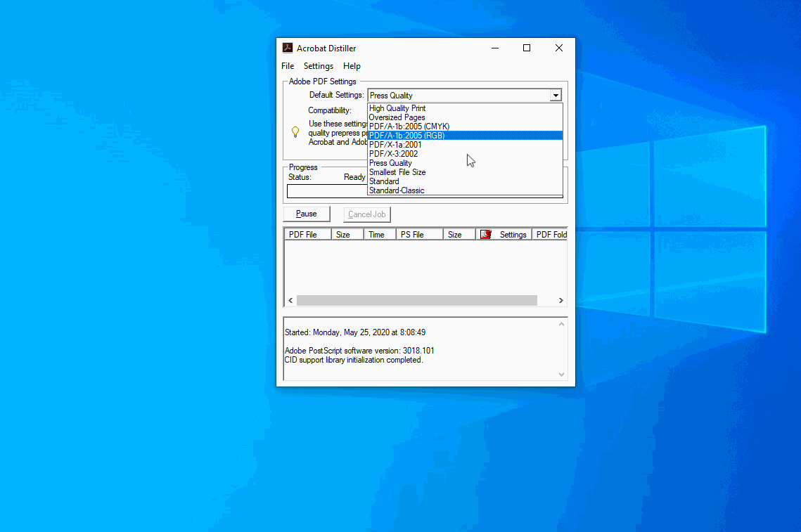The height and width of the screenshot is (532, 801).
Task: Close the Acrobat Distiller window
Action: tap(559, 48)
